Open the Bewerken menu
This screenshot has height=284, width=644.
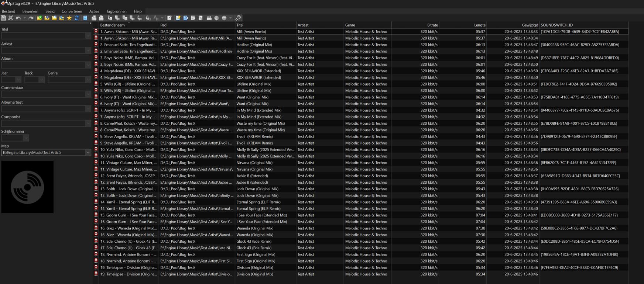(30, 11)
